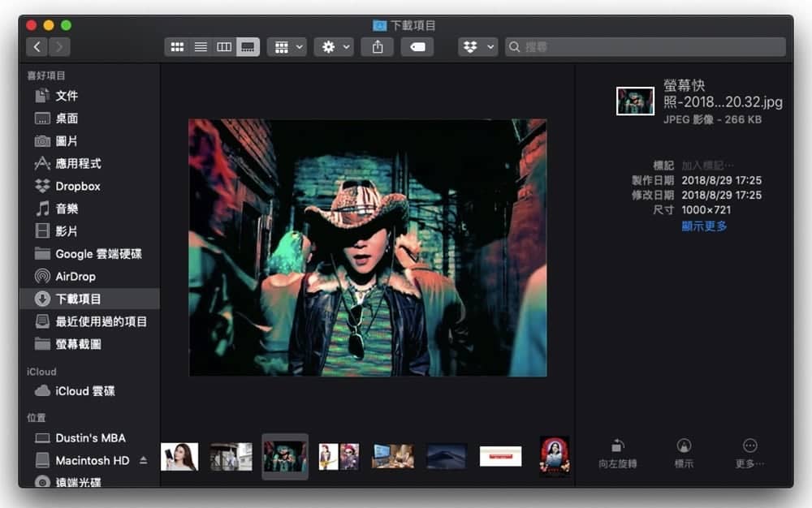Click the large cowboy hat preview image
The width and height of the screenshot is (812, 508).
click(368, 248)
